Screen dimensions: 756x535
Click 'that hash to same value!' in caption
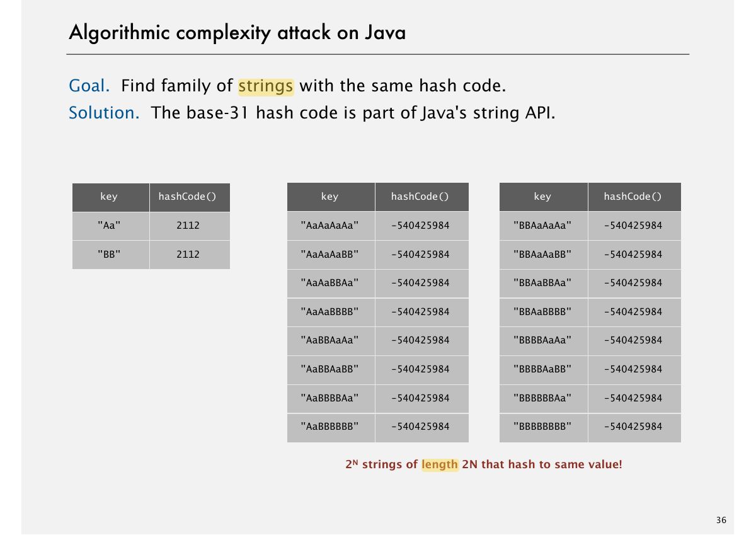[x=552, y=465]
